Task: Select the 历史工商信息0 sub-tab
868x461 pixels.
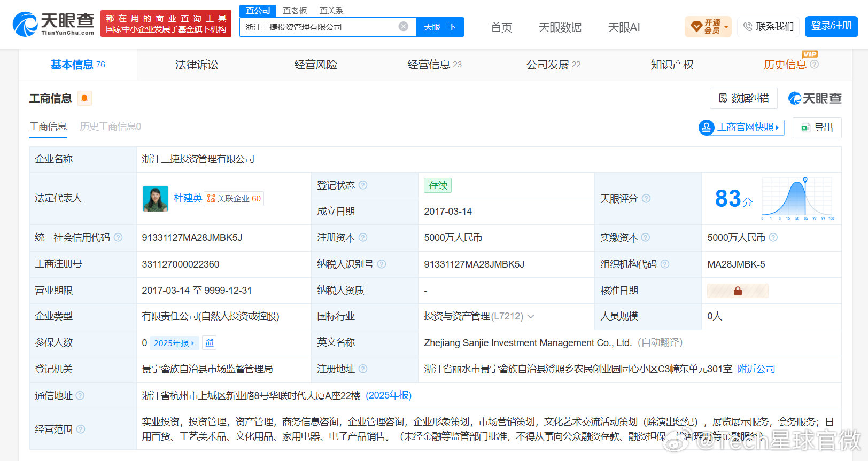Action: pyautogui.click(x=110, y=127)
